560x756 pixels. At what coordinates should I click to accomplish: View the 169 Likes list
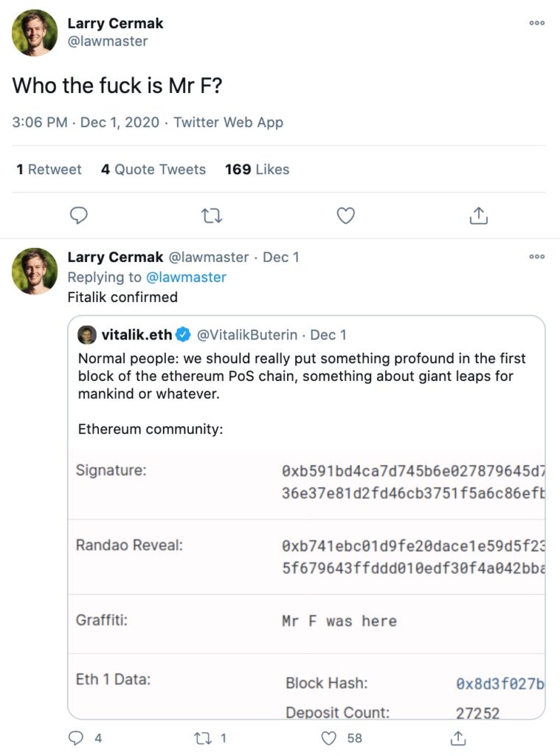click(x=257, y=169)
